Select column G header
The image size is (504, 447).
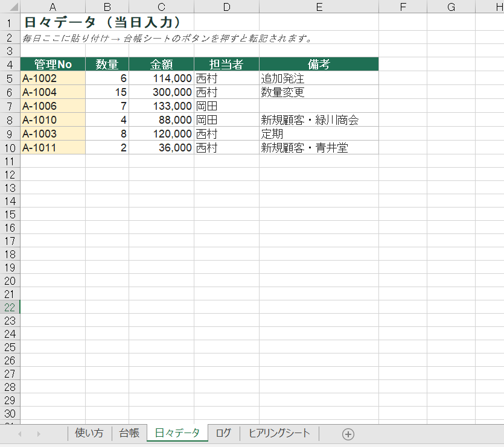(x=451, y=7)
